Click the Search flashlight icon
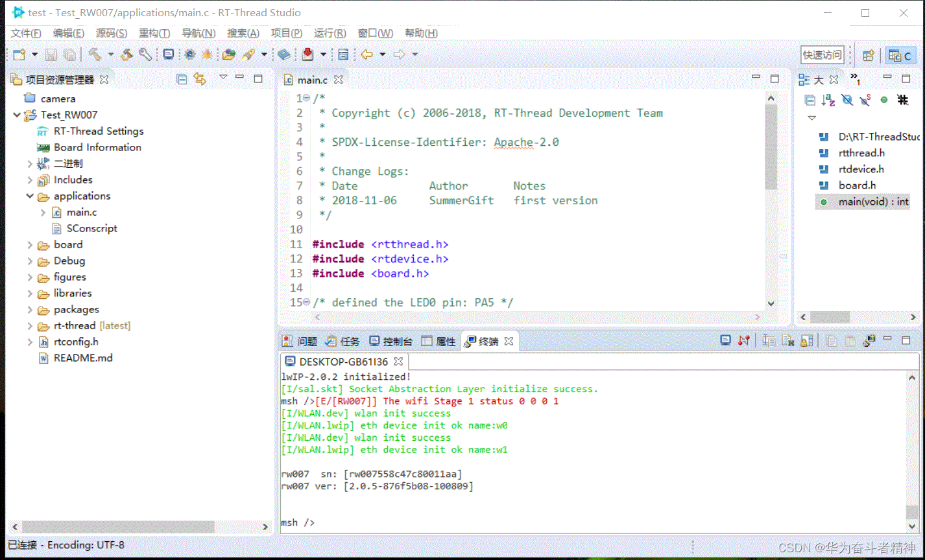 click(248, 55)
